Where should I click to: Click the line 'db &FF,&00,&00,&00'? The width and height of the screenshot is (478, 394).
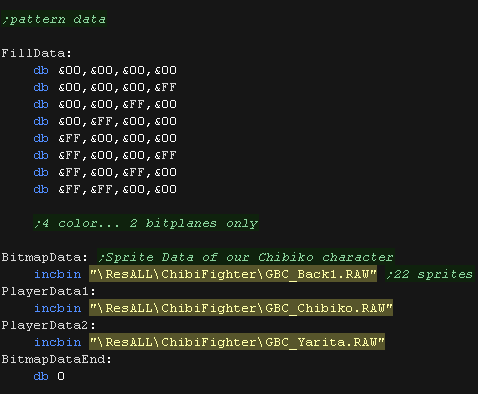105,138
